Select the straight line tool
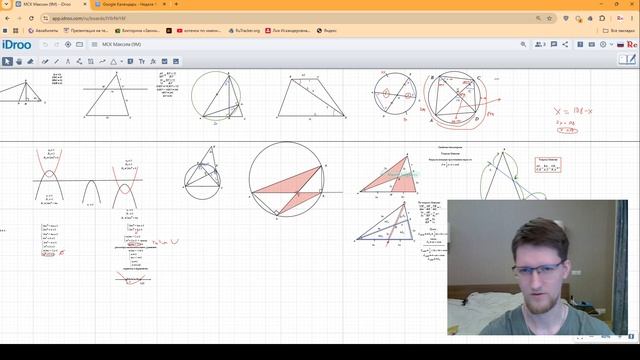The width and height of the screenshot is (640, 360). tap(56, 61)
